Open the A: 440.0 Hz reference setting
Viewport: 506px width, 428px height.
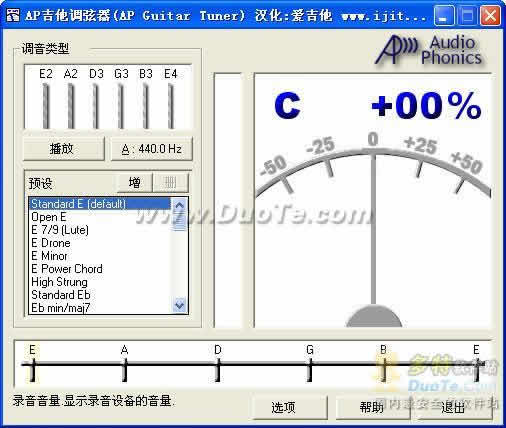click(152, 149)
